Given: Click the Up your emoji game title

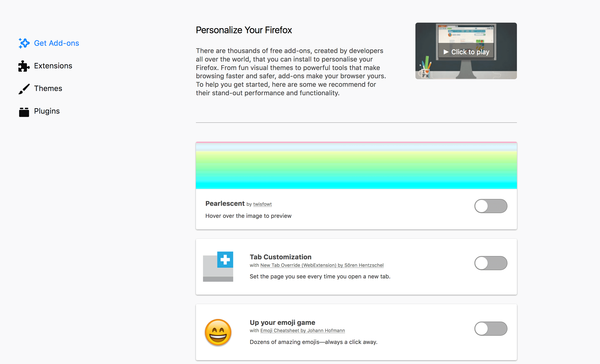Looking at the screenshot, I should [283, 323].
